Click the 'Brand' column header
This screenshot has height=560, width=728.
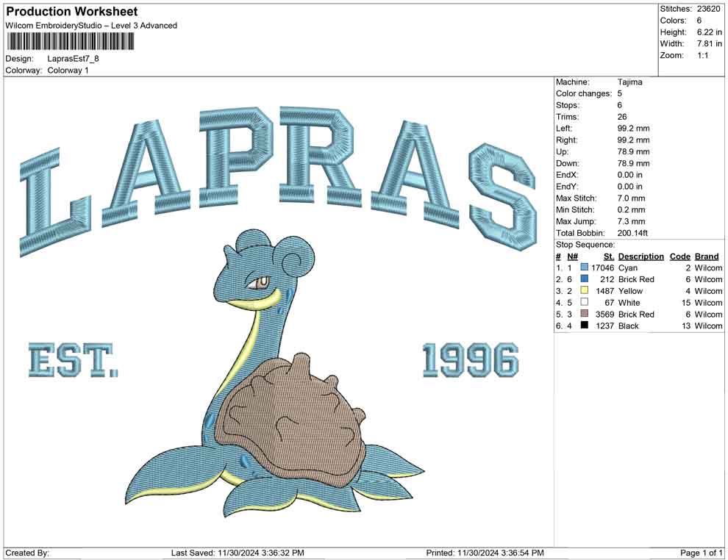pyautogui.click(x=707, y=256)
